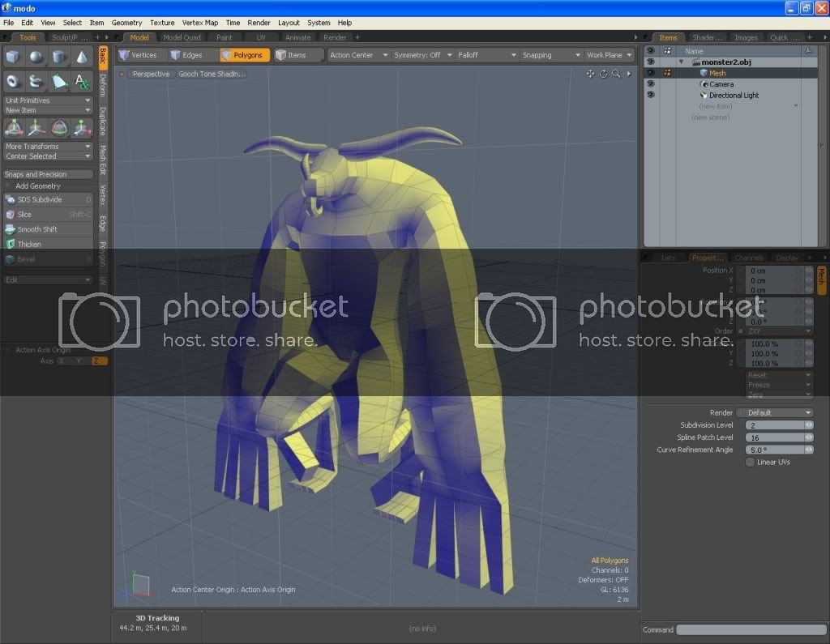The image size is (830, 644).
Task: Enable the Linear UVs checkbox
Action: coord(750,462)
